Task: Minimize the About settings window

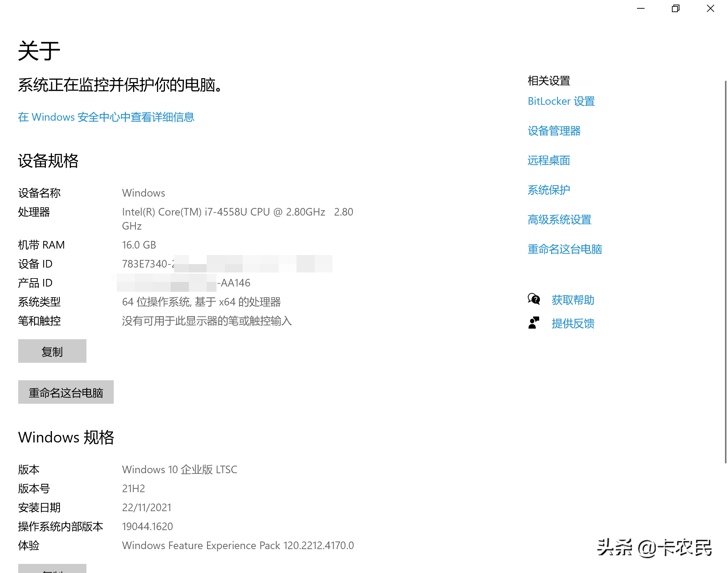Action: 641,8
